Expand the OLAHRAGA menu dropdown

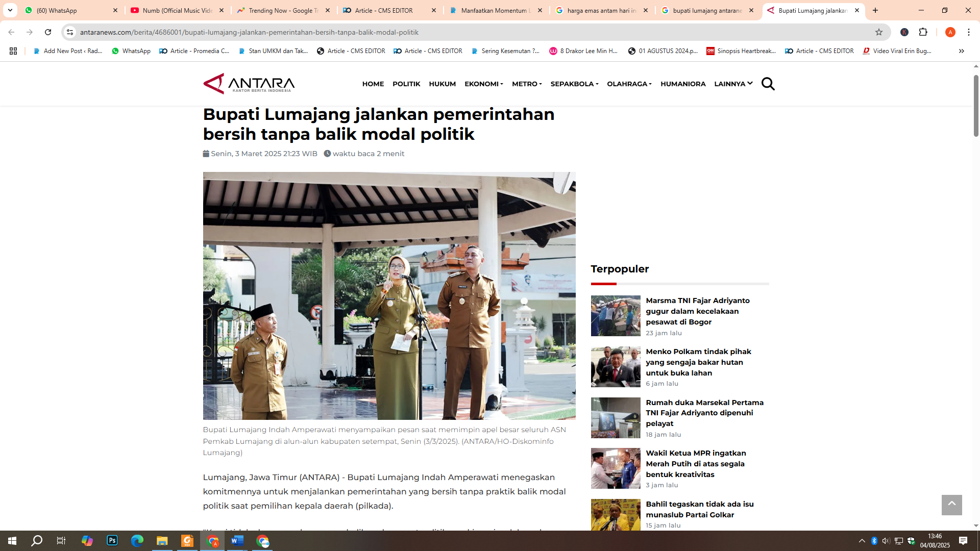(x=629, y=84)
